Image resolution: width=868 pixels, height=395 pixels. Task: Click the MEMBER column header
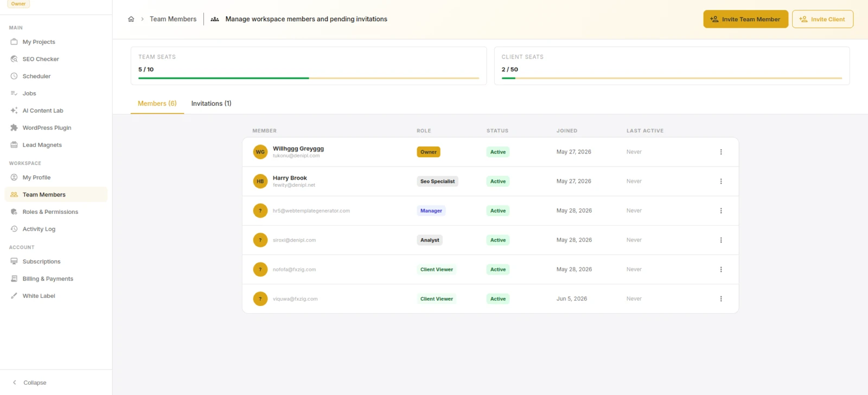pos(265,131)
